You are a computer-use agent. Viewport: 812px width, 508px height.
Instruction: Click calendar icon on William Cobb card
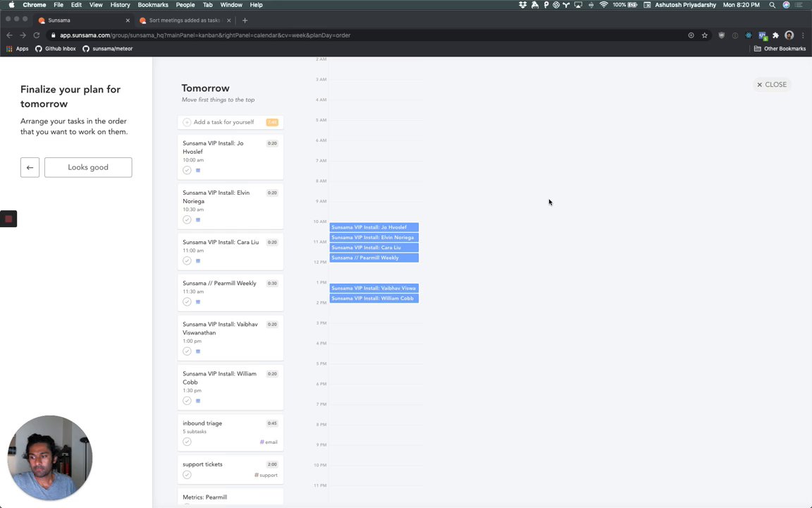pos(198,400)
